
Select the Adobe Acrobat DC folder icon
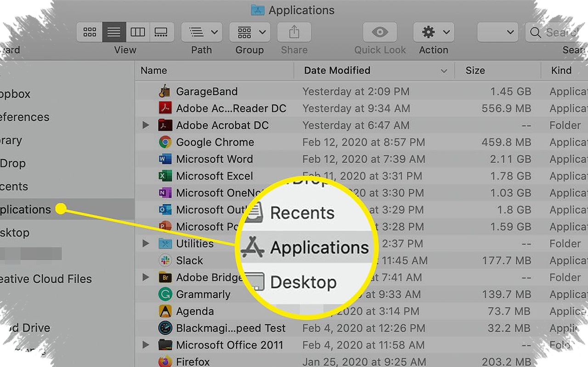coord(165,125)
